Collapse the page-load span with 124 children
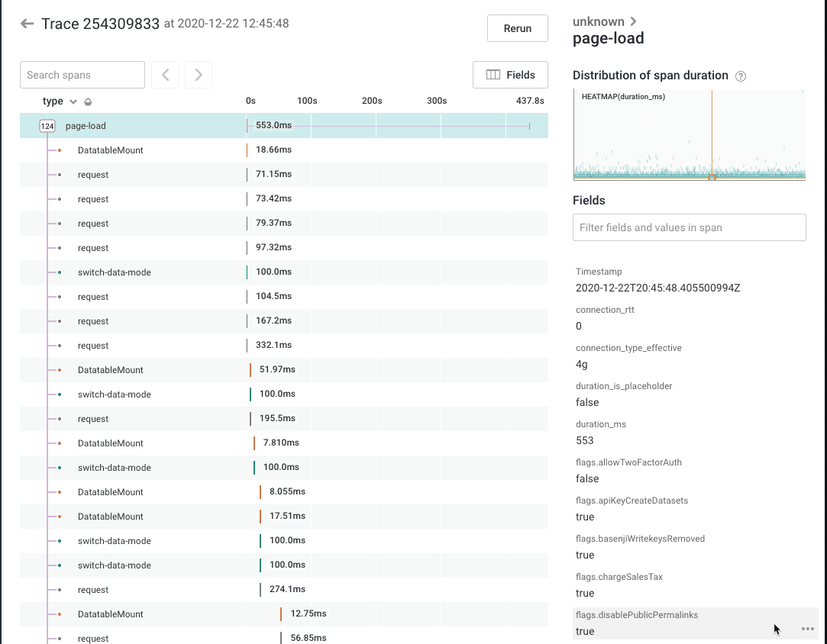Viewport: 827px width, 644px height. [x=47, y=126]
